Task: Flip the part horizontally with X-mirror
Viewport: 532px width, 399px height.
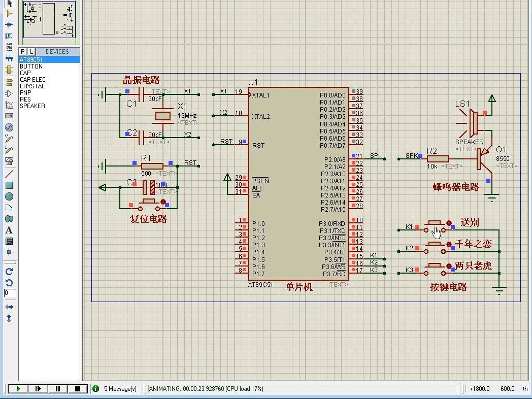Action: pyautogui.click(x=9, y=307)
